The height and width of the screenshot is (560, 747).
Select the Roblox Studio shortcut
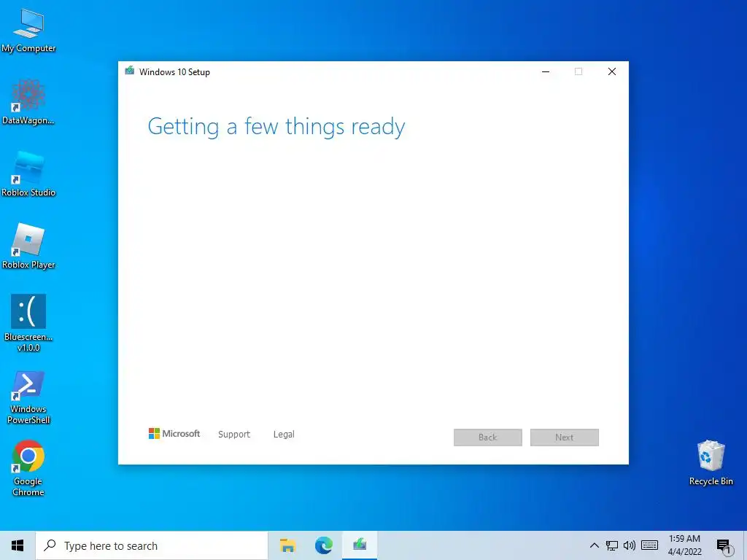[28, 174]
